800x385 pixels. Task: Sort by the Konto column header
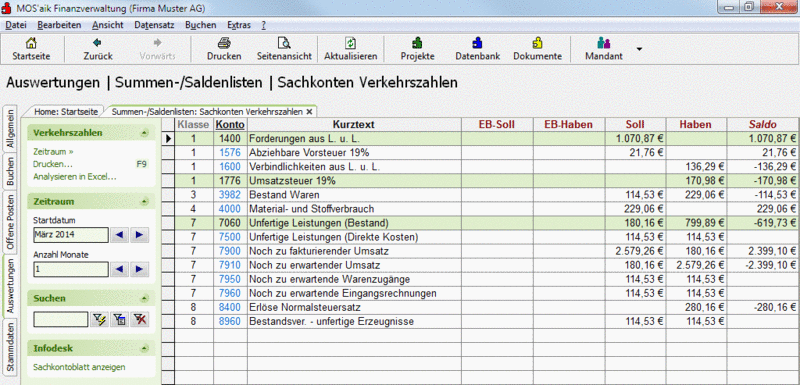[x=230, y=124]
